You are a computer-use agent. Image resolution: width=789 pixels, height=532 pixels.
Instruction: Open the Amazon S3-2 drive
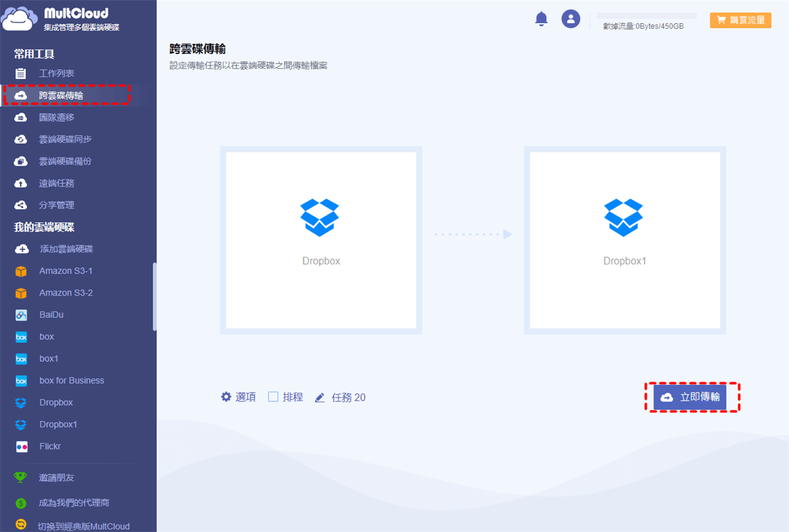click(66, 293)
